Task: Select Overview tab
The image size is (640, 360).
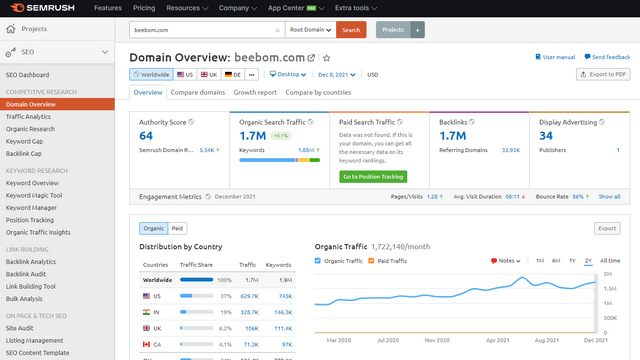Action: point(148,92)
